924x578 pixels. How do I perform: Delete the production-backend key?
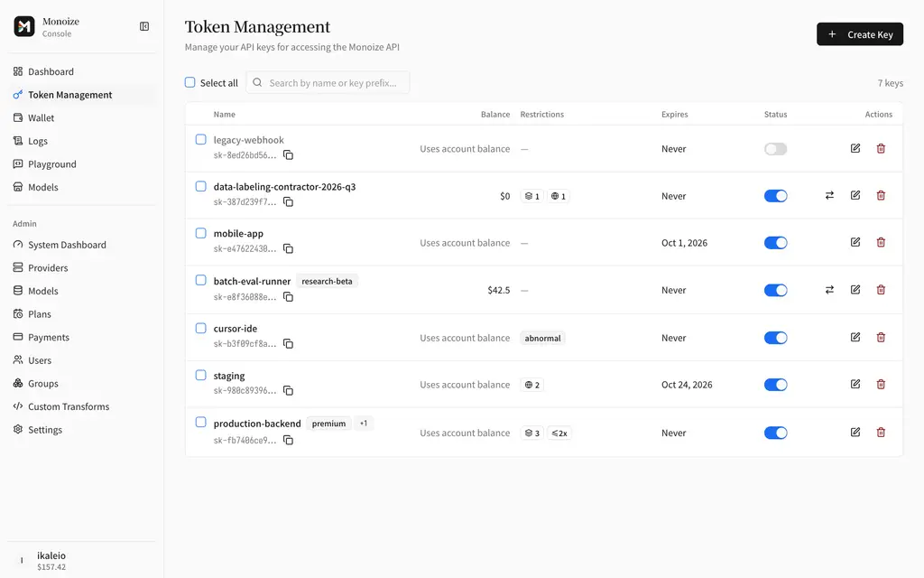[881, 433]
